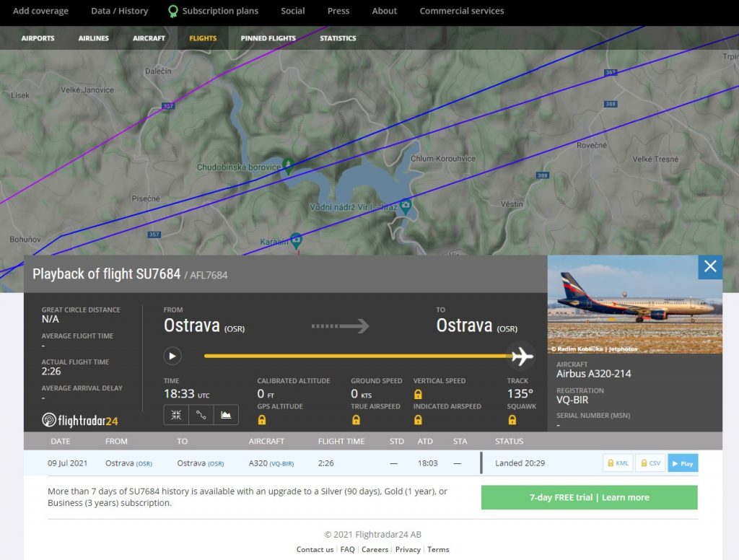Click road 388 shield near Věstín

(x=543, y=175)
